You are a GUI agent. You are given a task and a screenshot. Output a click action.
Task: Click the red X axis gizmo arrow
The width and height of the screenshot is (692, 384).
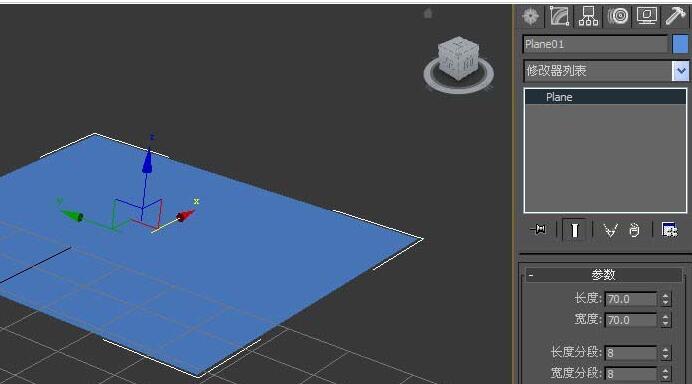[185, 215]
